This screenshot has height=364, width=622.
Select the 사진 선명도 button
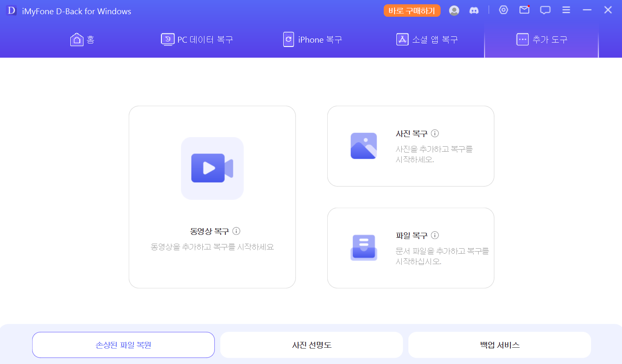point(311,345)
